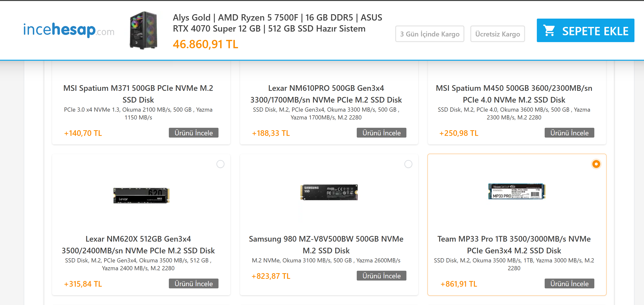Viewport: 644px width, 305px height.
Task: Select the Lexar NM620X 512GB radio button
Action: pyautogui.click(x=220, y=164)
